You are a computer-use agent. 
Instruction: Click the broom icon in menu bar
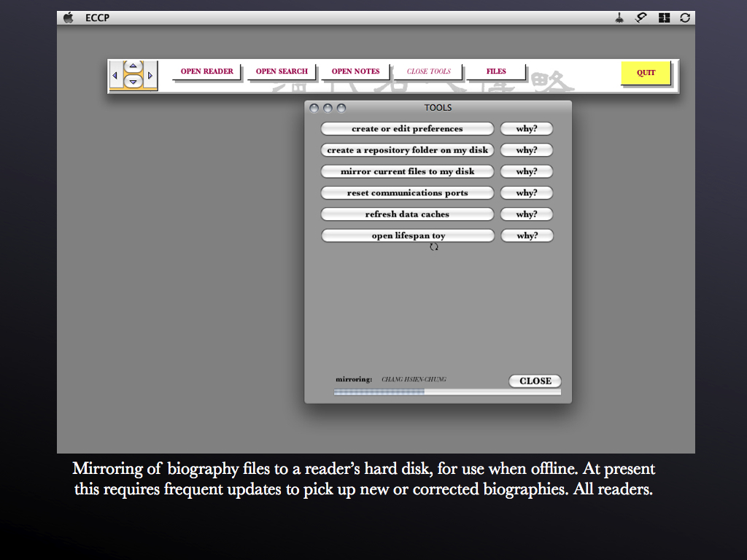click(619, 18)
